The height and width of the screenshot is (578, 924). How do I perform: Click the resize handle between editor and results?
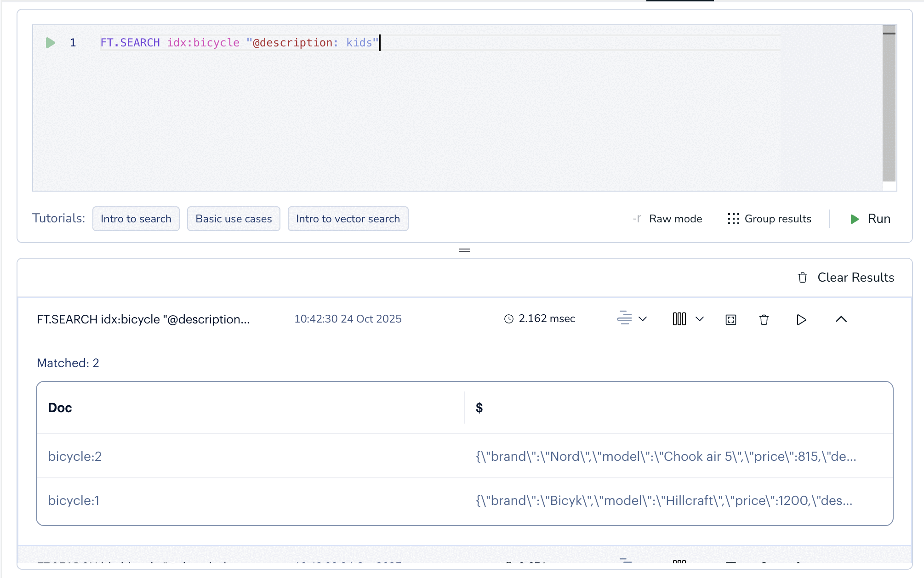click(x=465, y=250)
